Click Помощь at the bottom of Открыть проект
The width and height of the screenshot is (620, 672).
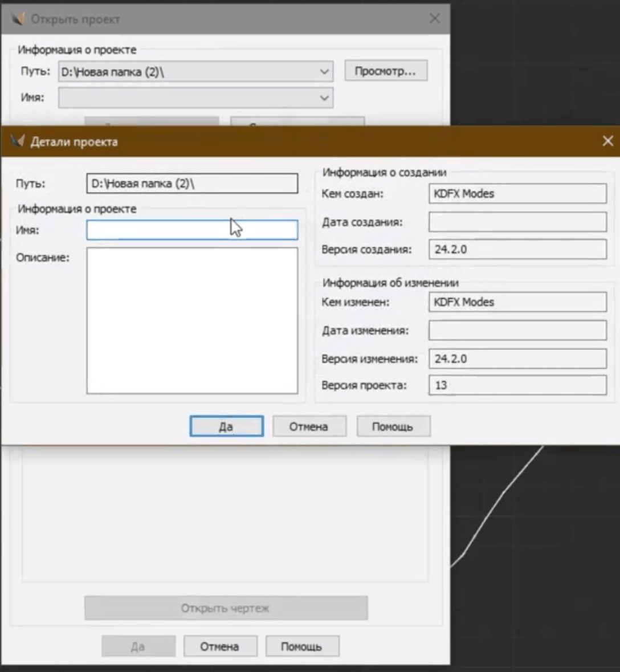(301, 646)
